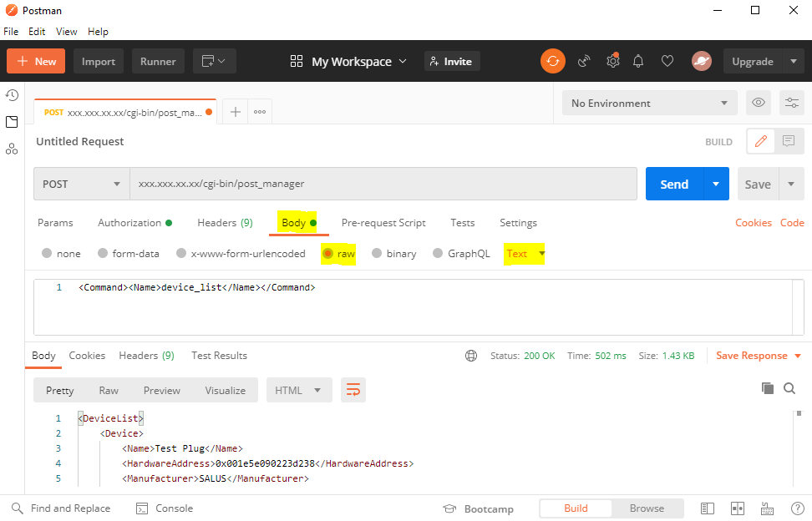Screen dimensions: 812x521
Task: Expand the Save Response dropdown
Action: pyautogui.click(x=798, y=356)
